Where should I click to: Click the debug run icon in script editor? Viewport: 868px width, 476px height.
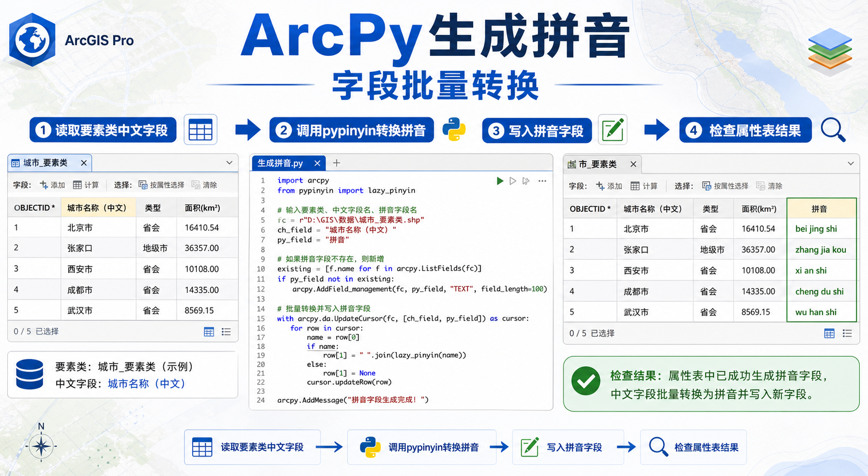click(526, 181)
